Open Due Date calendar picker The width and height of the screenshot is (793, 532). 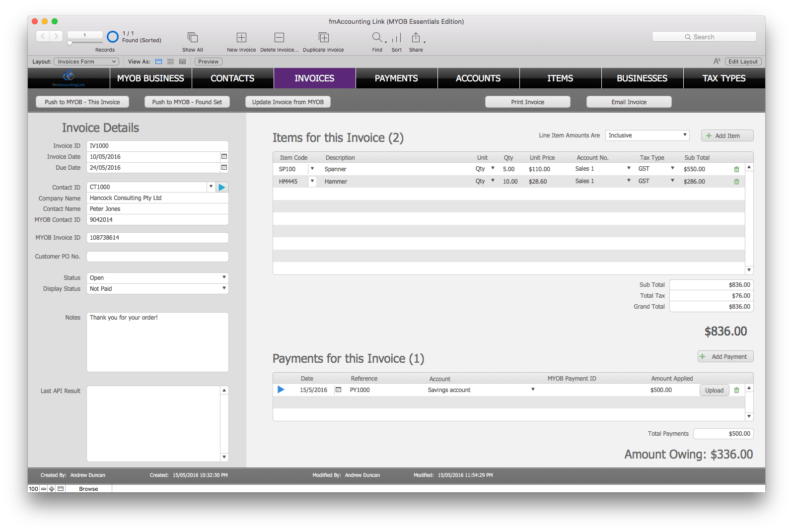click(x=224, y=167)
